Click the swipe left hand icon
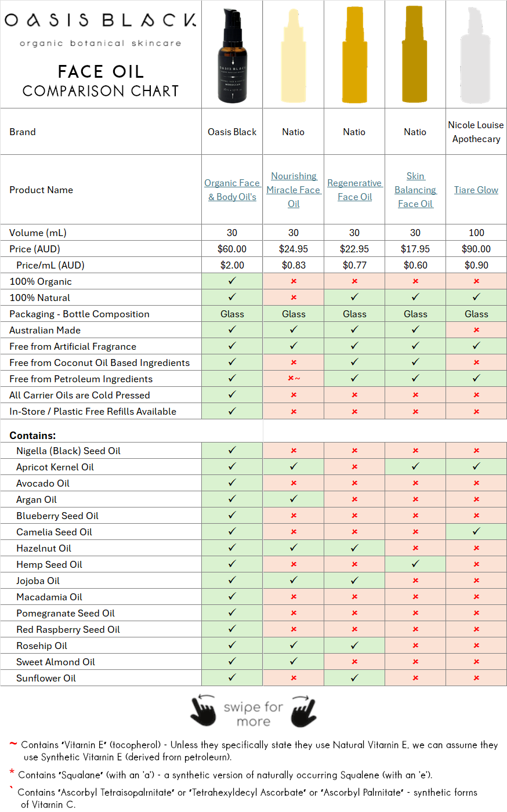 point(203,710)
